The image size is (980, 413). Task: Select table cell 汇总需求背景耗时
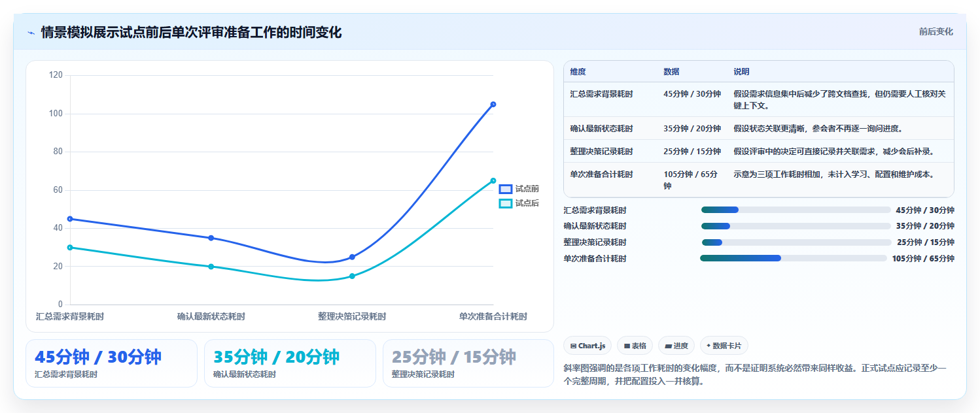click(x=601, y=94)
